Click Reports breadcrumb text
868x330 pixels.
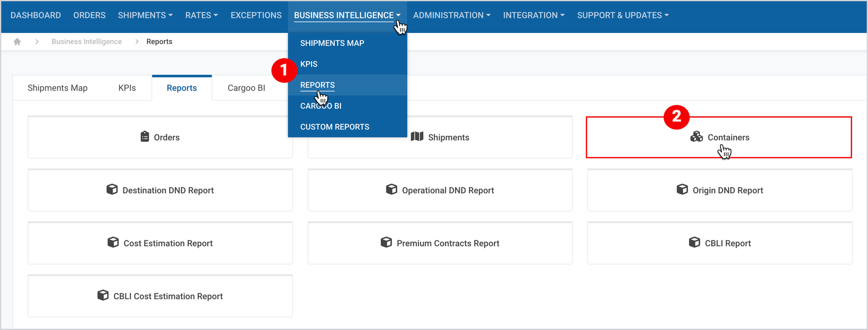tap(159, 42)
